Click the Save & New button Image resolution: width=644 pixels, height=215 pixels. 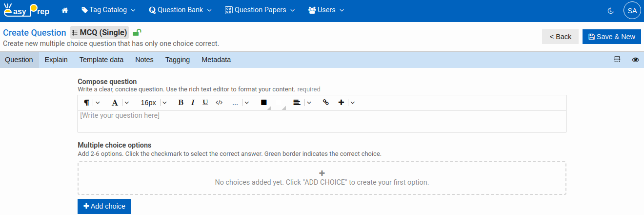click(x=611, y=37)
